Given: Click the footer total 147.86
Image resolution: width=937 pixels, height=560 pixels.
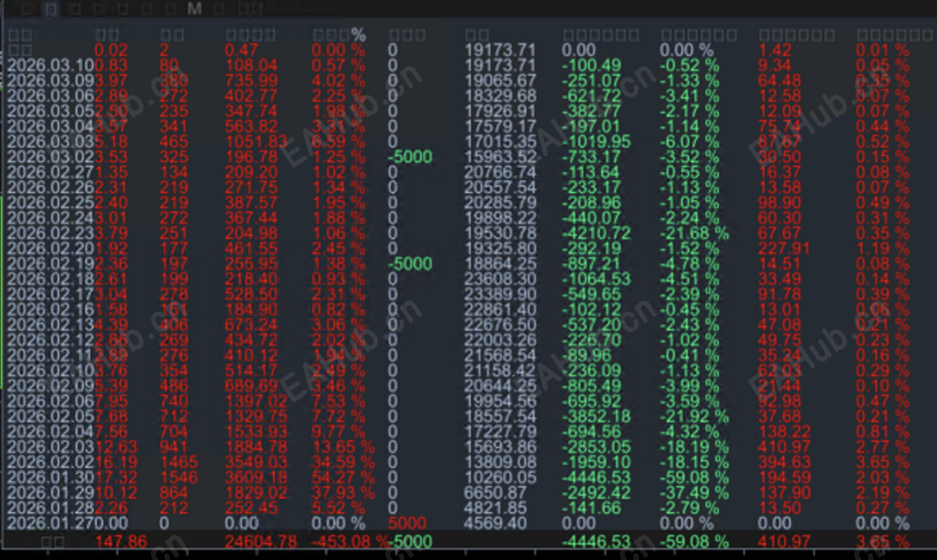Looking at the screenshot, I should 121,541.
